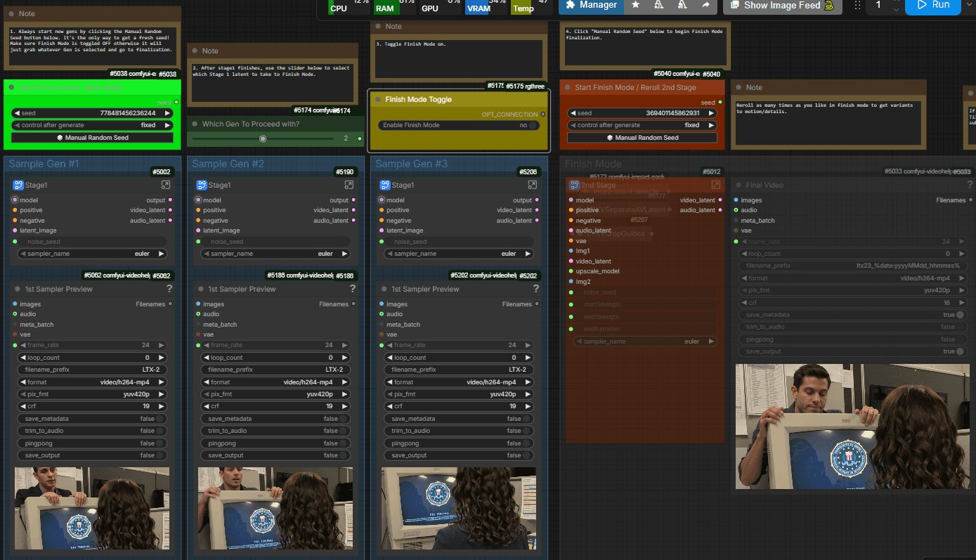Click the Stage1 subgraph icon in Sample Gen #3
Screen dimensions: 976x560
coord(385,185)
